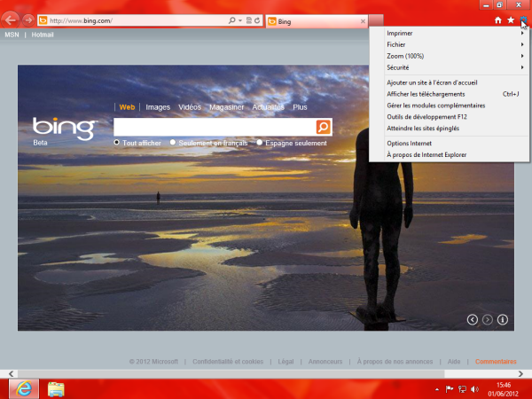Click the Home icon in toolbar
This screenshot has height=399, width=532.
pyautogui.click(x=497, y=20)
